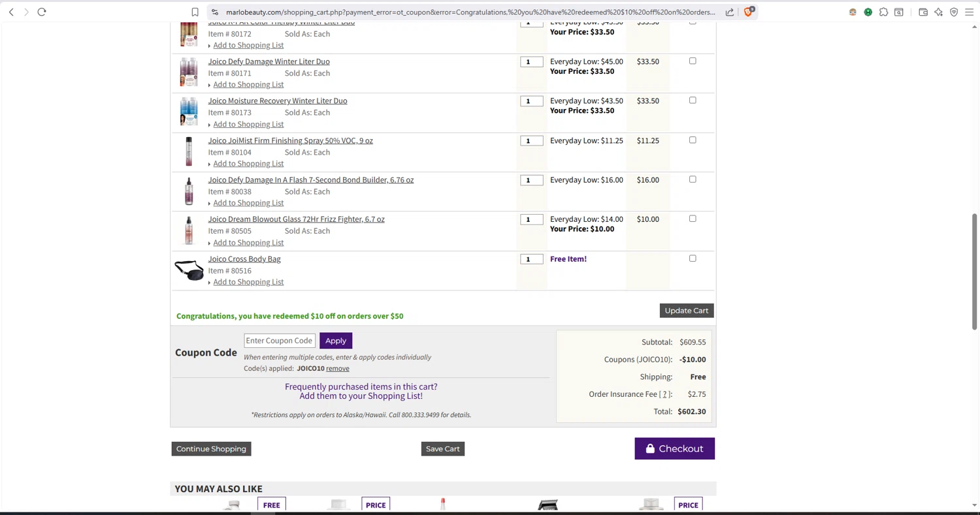Image resolution: width=980 pixels, height=515 pixels.
Task: Open Defy Damage In A Flash Bond Builder link
Action: coord(311,179)
